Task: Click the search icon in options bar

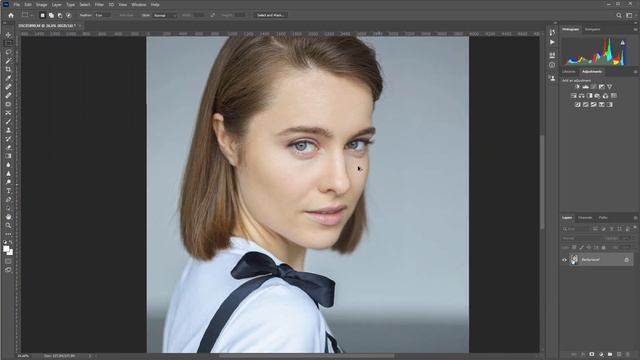Action: 619,15
